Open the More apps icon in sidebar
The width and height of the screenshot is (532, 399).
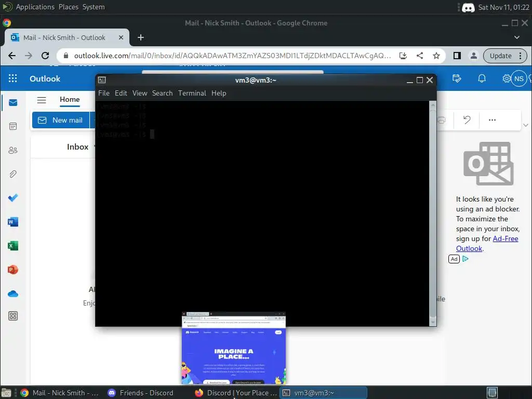tap(13, 316)
